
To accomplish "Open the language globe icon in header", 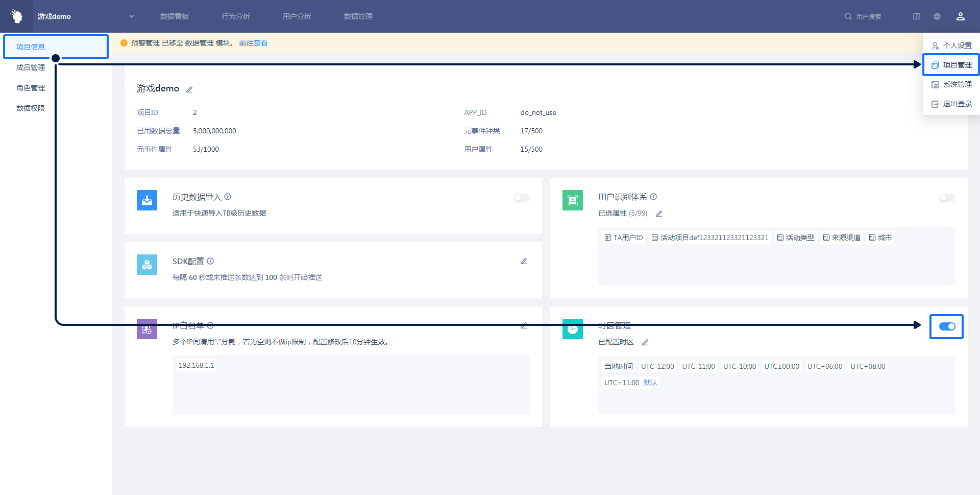I will pos(937,16).
